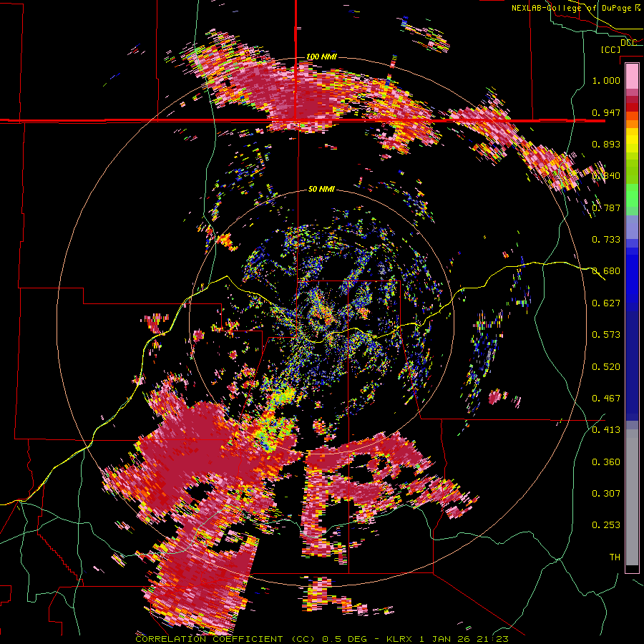Select the 0.733 value on the scale
The image size is (644, 644).
tap(606, 240)
